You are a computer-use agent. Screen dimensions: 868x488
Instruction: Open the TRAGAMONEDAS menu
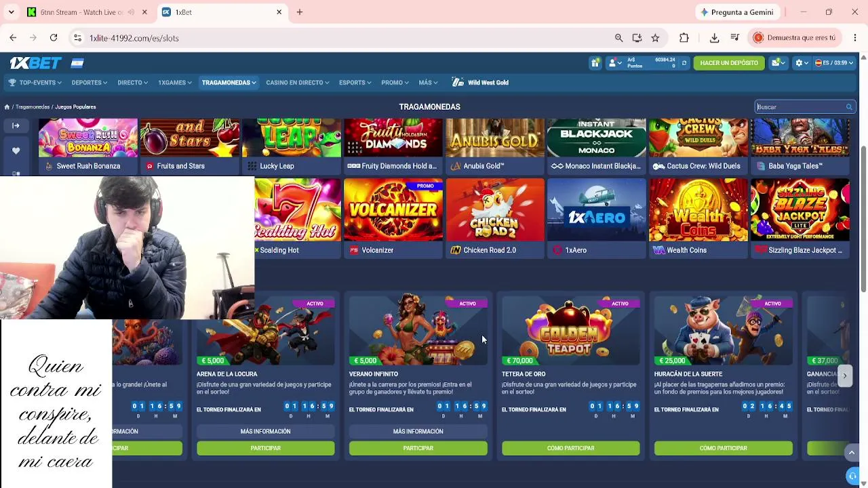[x=229, y=83]
